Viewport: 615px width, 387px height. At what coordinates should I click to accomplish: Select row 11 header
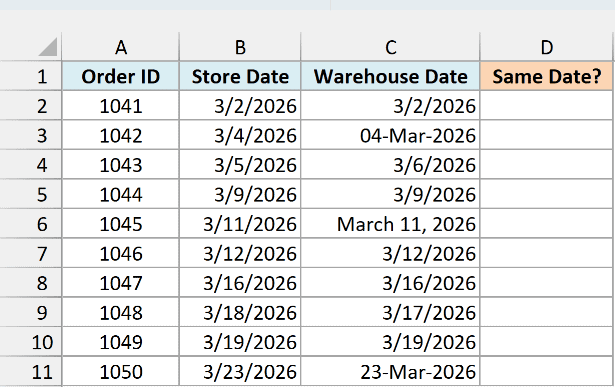coord(31,371)
